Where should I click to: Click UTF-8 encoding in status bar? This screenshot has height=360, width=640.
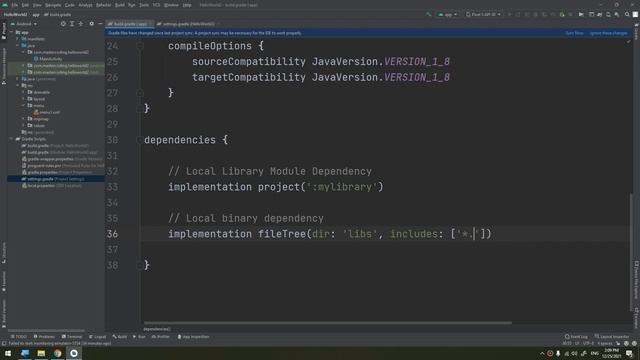coord(588,344)
